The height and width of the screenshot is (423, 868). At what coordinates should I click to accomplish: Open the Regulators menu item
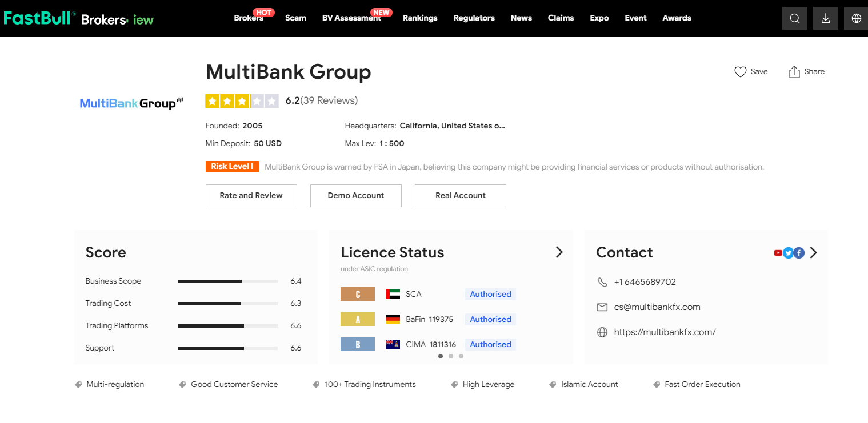tap(474, 18)
